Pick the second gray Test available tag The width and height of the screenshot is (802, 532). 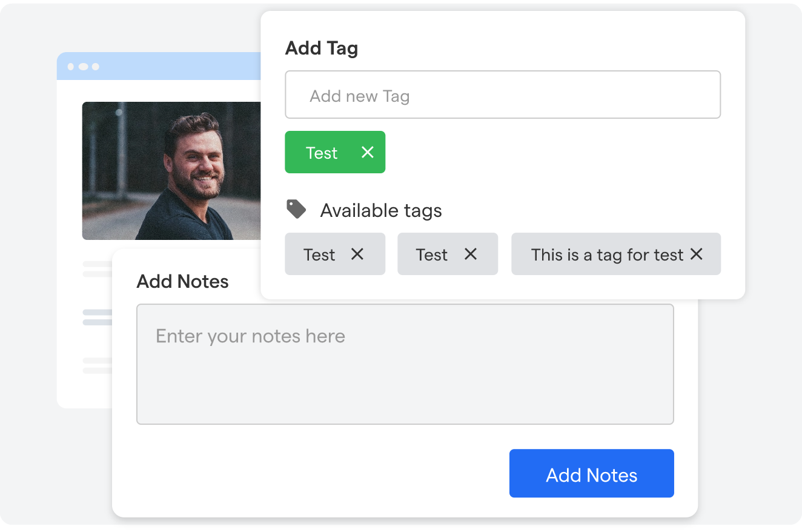(x=432, y=254)
